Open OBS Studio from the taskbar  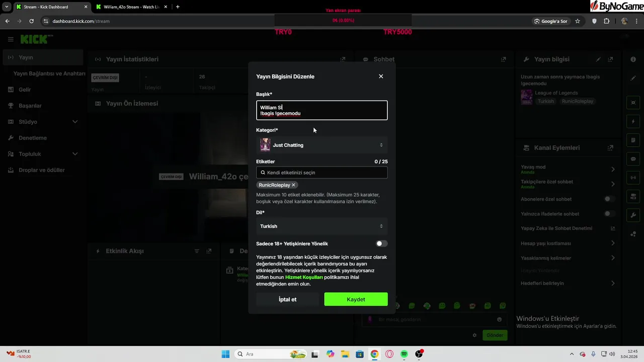coord(419,354)
